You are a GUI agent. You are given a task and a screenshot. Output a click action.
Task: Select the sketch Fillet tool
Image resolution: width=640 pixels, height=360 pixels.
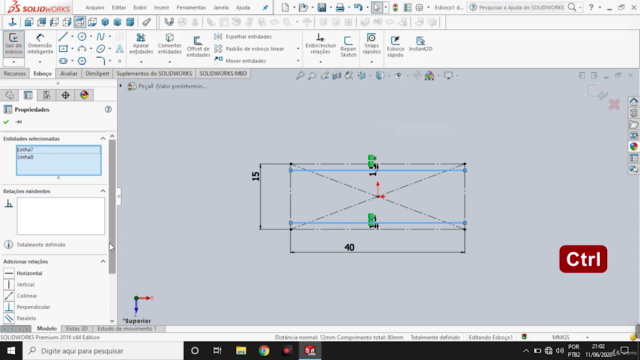point(100,61)
